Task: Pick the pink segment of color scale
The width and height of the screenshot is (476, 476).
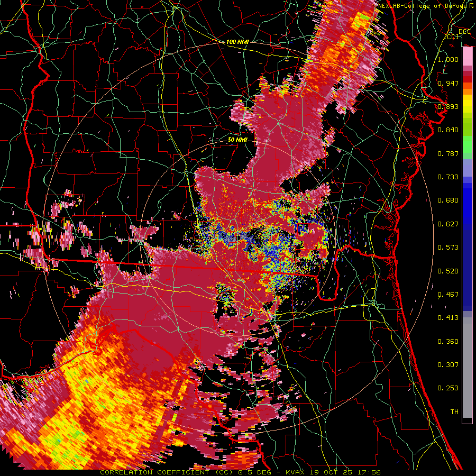Action: coord(467,57)
